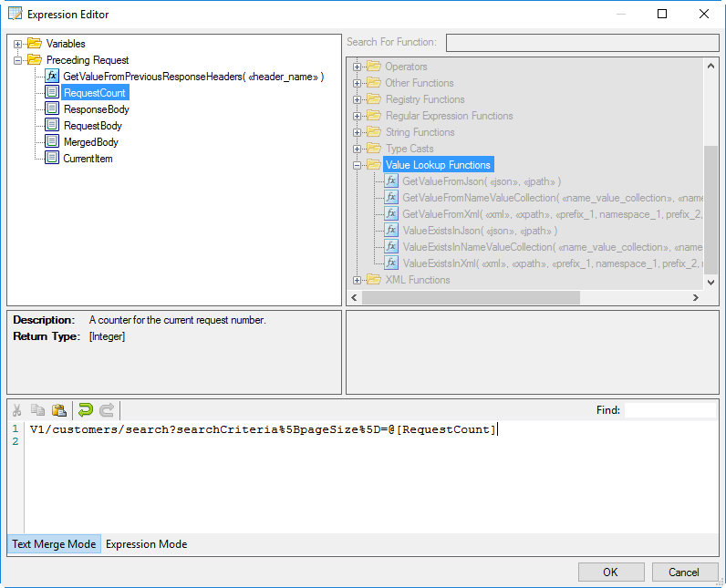Expand the Regular Expression Functions group
Screen dimensions: 726x588
pyautogui.click(x=357, y=116)
